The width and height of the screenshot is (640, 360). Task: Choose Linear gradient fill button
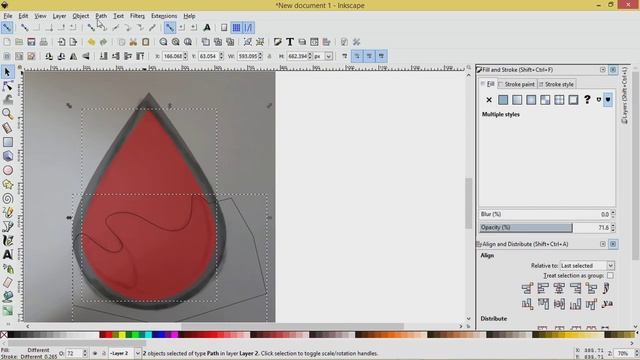pos(517,100)
